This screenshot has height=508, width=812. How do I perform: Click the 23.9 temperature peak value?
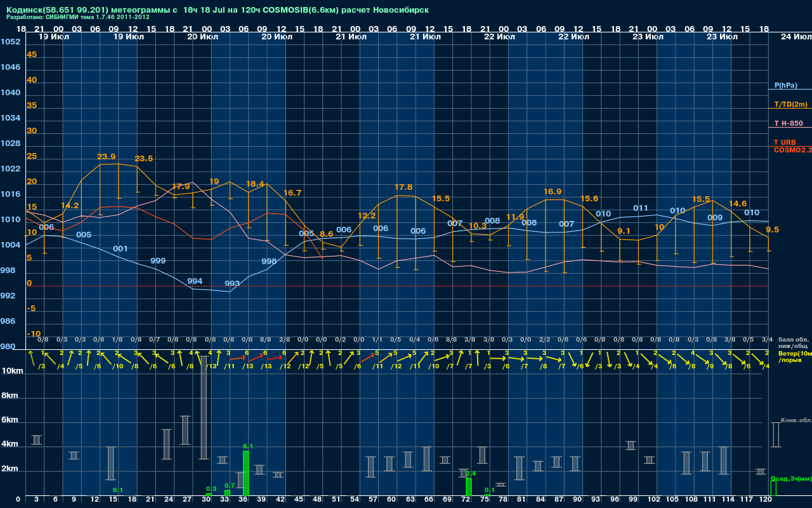pos(107,156)
